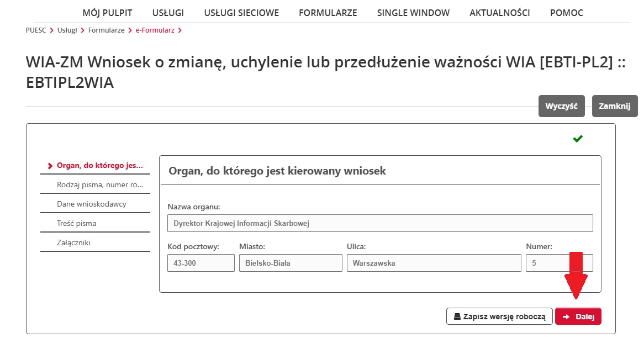Click the Kod pocztowy input field
The height and width of the screenshot is (348, 644).
pyautogui.click(x=200, y=262)
